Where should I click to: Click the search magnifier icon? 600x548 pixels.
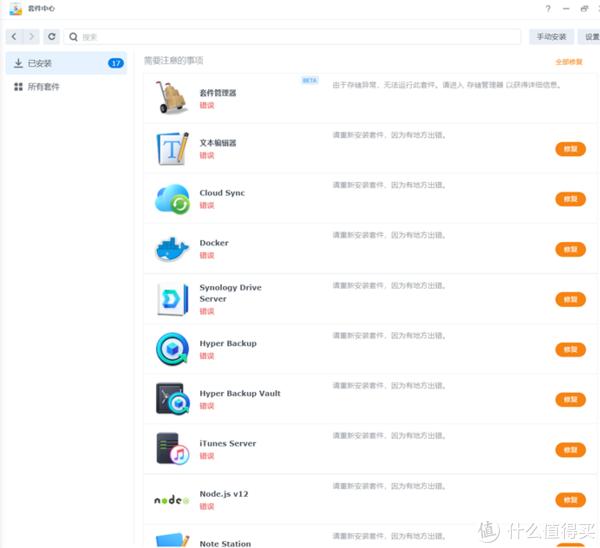(x=73, y=37)
